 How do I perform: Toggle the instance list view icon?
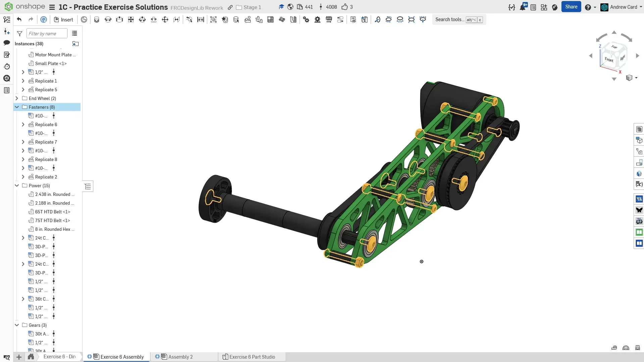[75, 34]
